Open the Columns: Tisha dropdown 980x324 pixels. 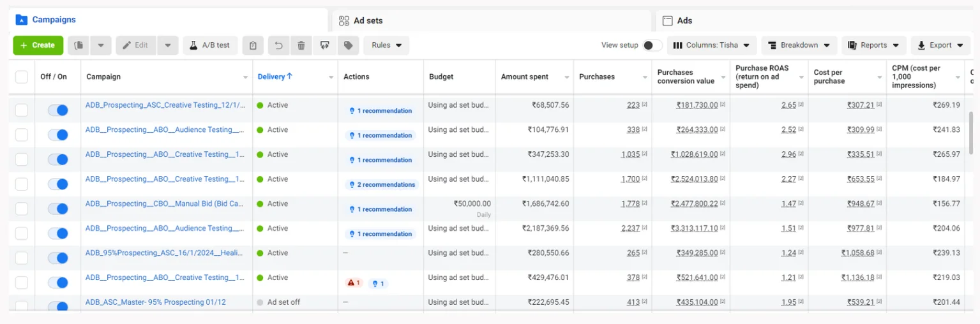coord(712,45)
